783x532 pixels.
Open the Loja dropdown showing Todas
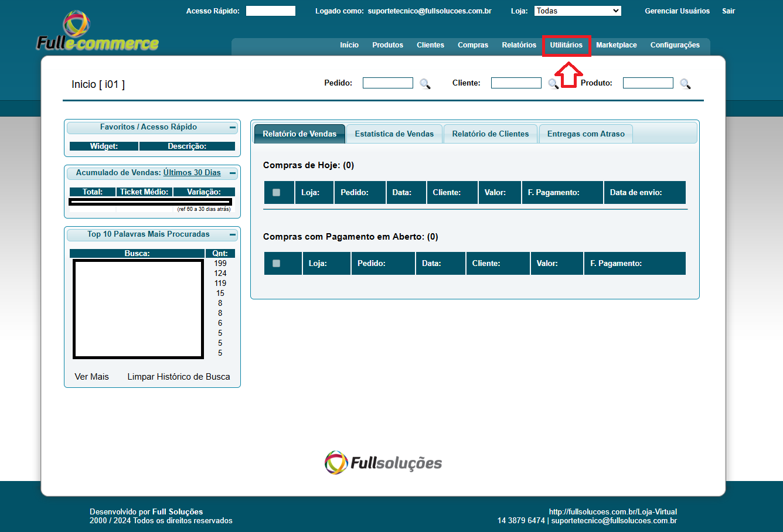click(x=577, y=11)
